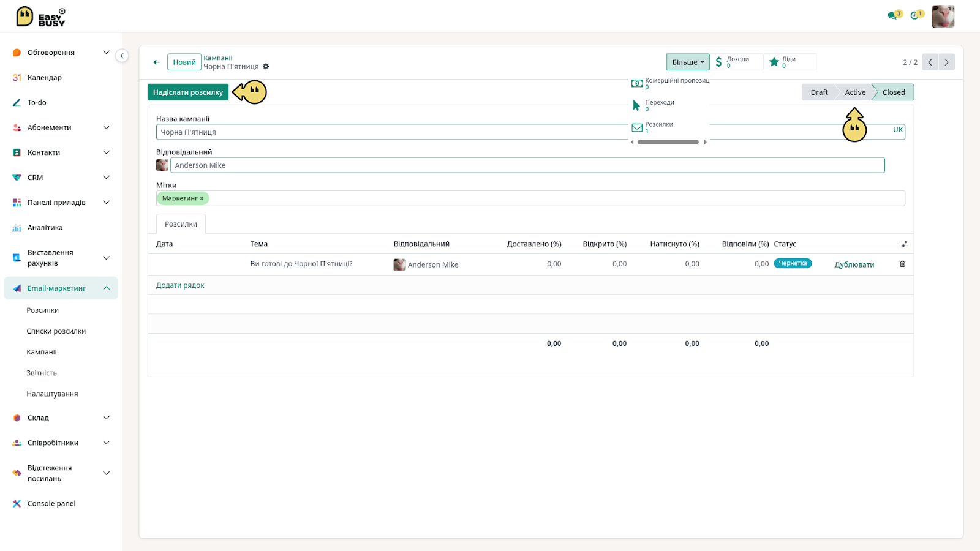980x551 pixels.
Task: Expand the Співробітники chevron
Action: (106, 443)
